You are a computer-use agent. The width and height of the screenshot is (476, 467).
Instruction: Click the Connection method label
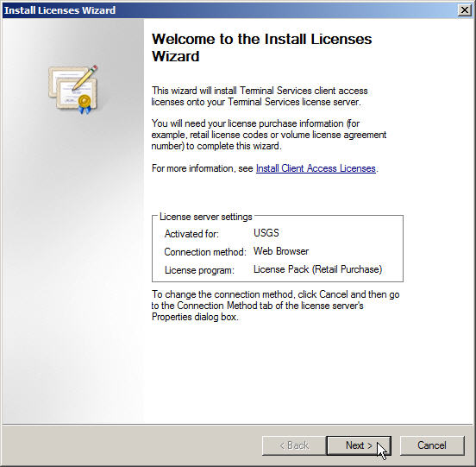[205, 252]
